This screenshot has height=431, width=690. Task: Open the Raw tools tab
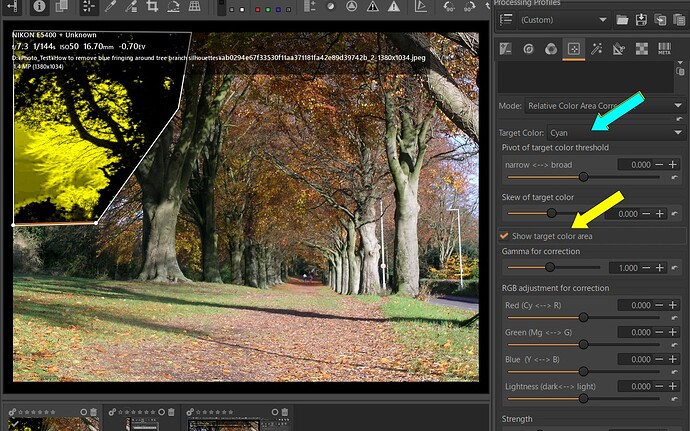642,49
